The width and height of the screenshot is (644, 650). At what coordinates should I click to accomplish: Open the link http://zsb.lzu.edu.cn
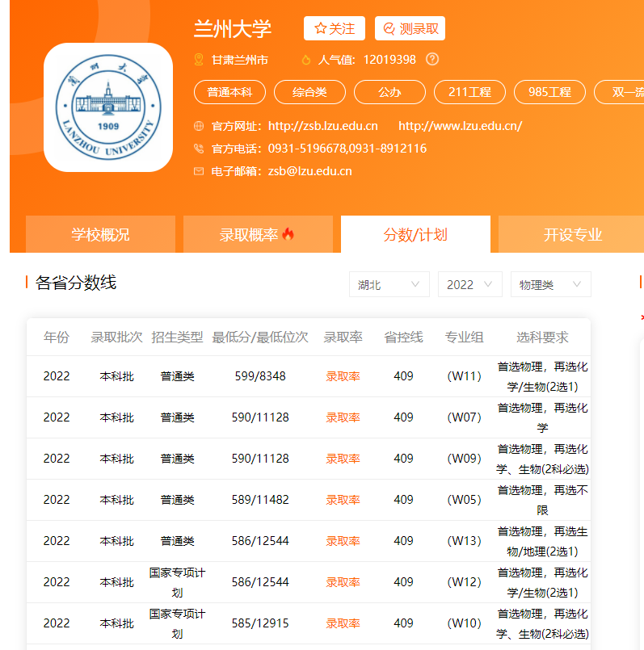(323, 126)
